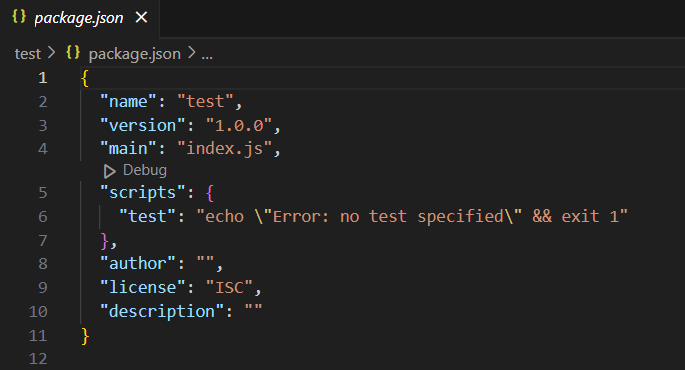The height and width of the screenshot is (370, 685).
Task: Click the "ISC" license value
Action: [229, 287]
